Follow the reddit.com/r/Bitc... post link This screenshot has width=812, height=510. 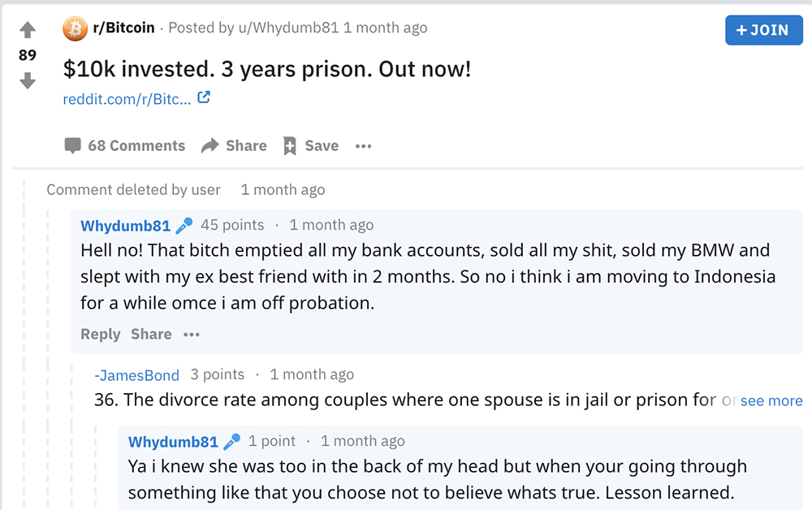(x=127, y=98)
